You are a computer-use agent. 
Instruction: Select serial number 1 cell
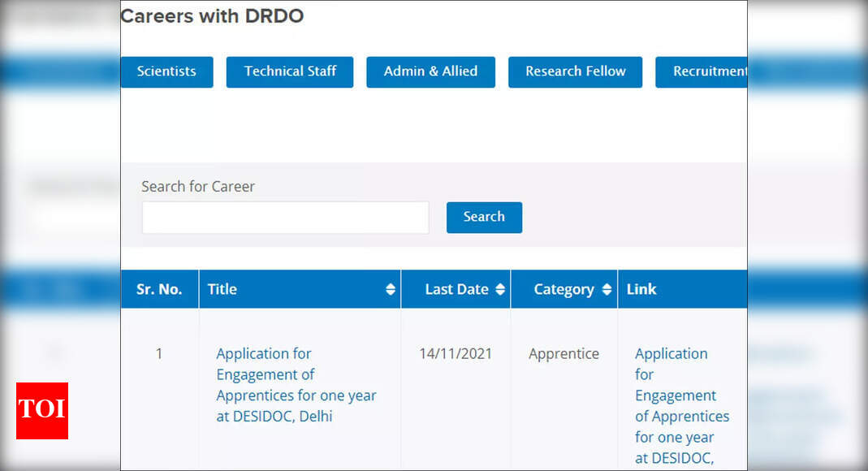tap(159, 354)
